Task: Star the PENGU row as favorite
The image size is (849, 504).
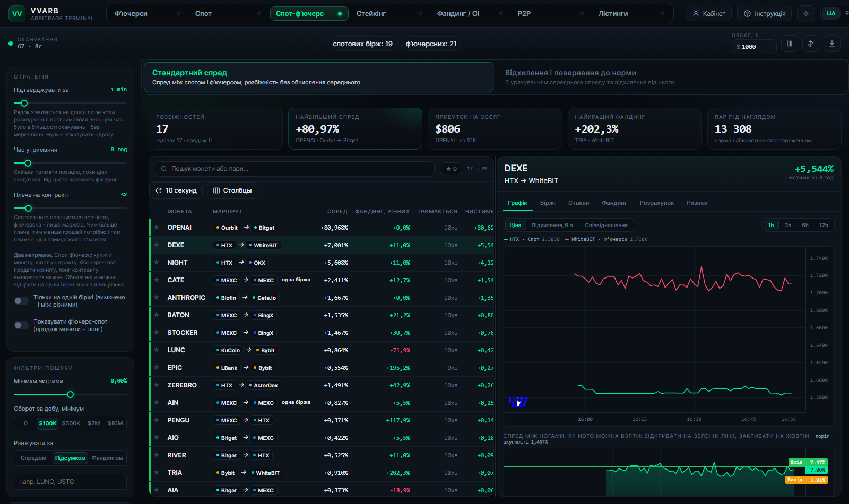Action: pos(157,420)
